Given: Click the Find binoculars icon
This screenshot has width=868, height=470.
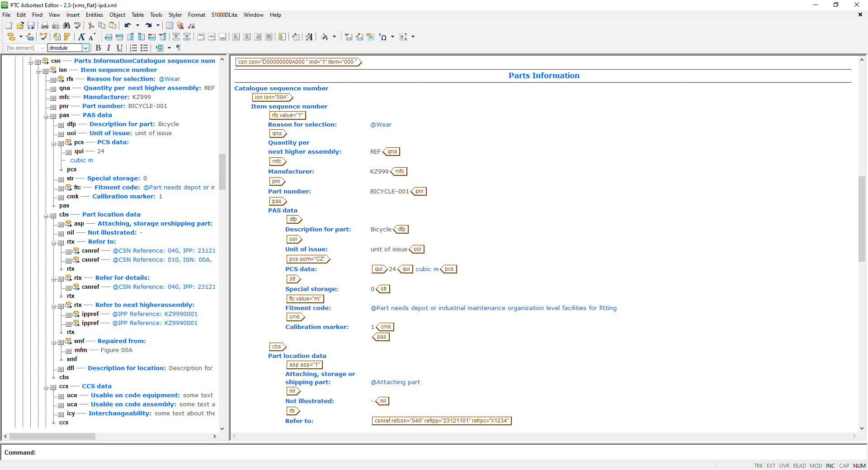Looking at the screenshot, I should tap(66, 26).
